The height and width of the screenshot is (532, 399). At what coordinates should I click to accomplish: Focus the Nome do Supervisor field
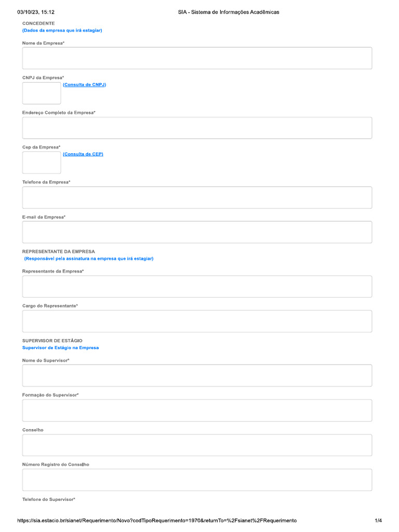(197, 376)
